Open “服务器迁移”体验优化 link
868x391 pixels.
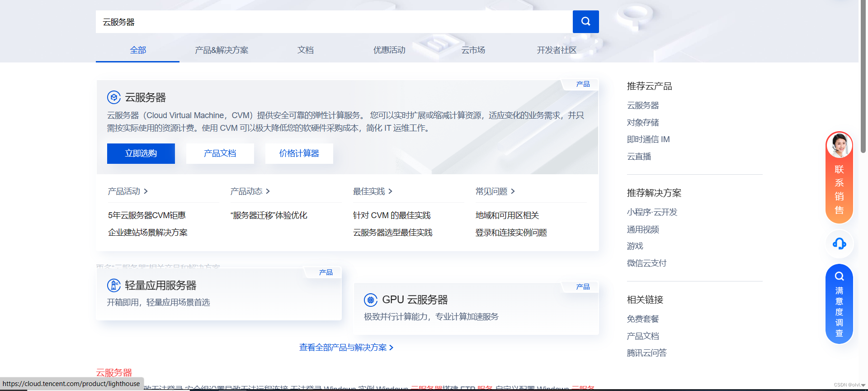[269, 215]
